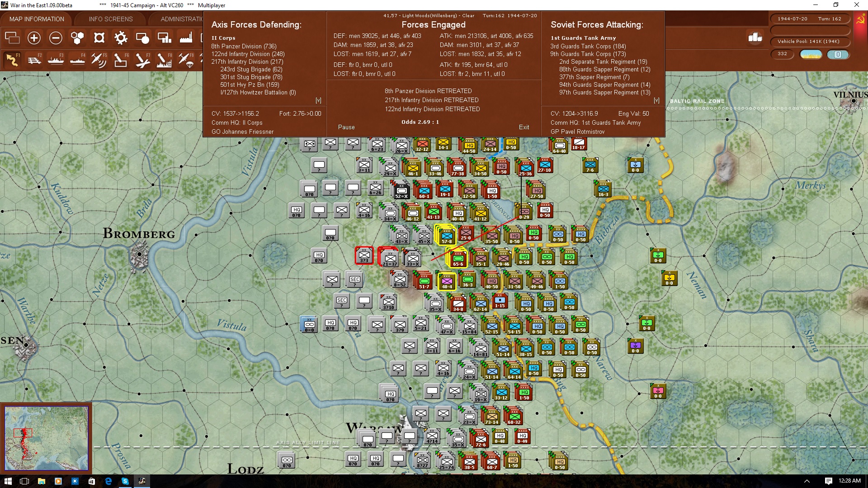Open the Action Center notifications icon
Image resolution: width=868 pixels, height=488 pixels.
(828, 481)
